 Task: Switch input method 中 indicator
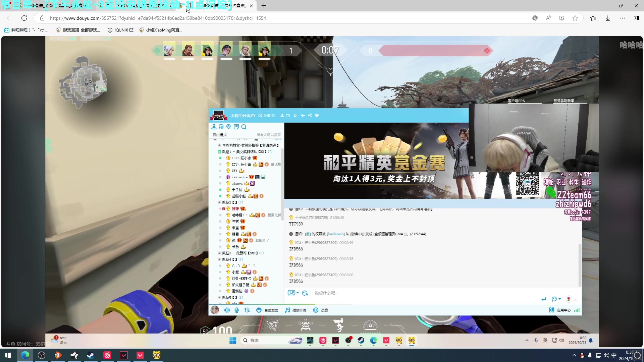614,355
